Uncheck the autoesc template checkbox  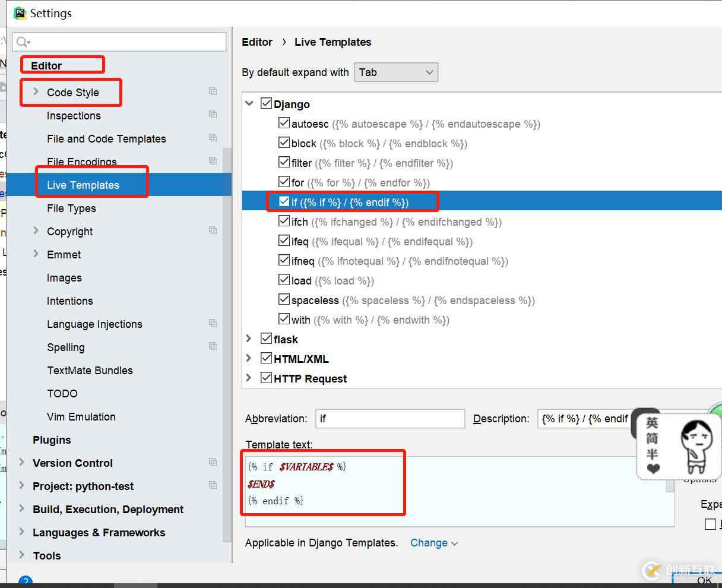point(284,124)
